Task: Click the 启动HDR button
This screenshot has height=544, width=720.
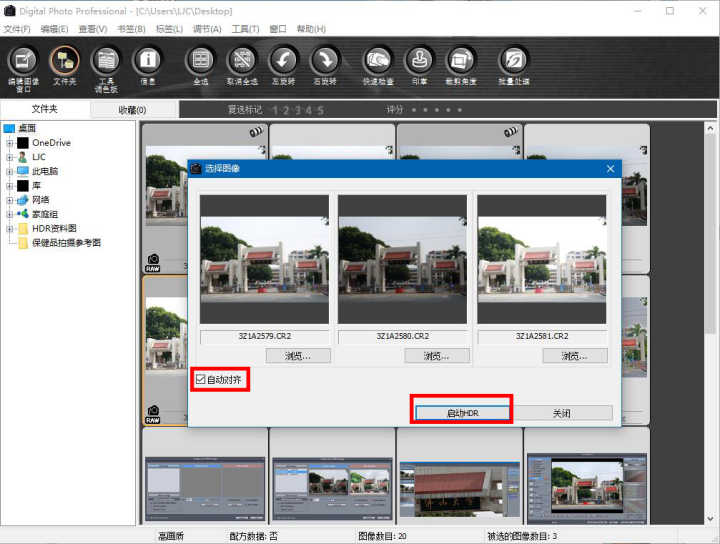Action: coord(463,413)
